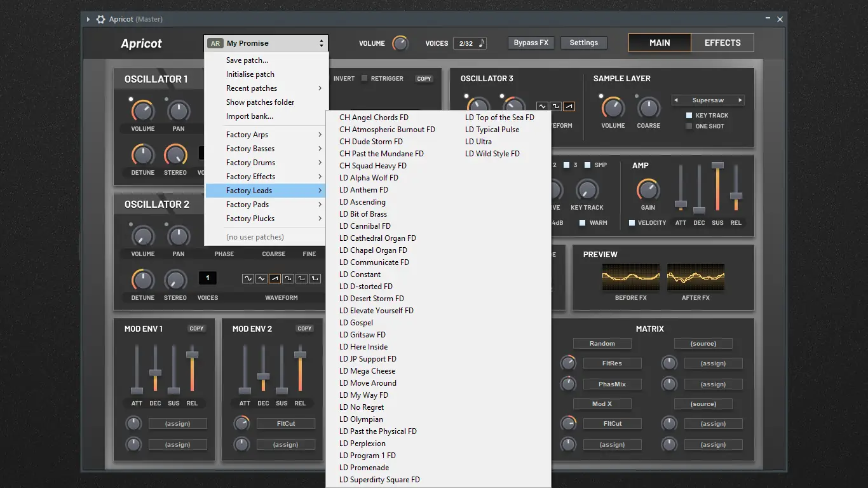
Task: Expand the Factory Pads submenu
Action: click(266, 205)
